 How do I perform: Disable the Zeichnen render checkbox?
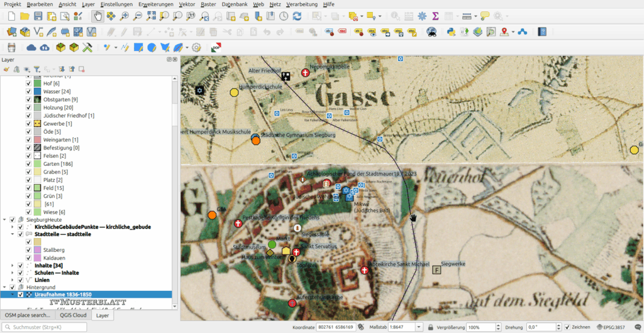click(567, 327)
